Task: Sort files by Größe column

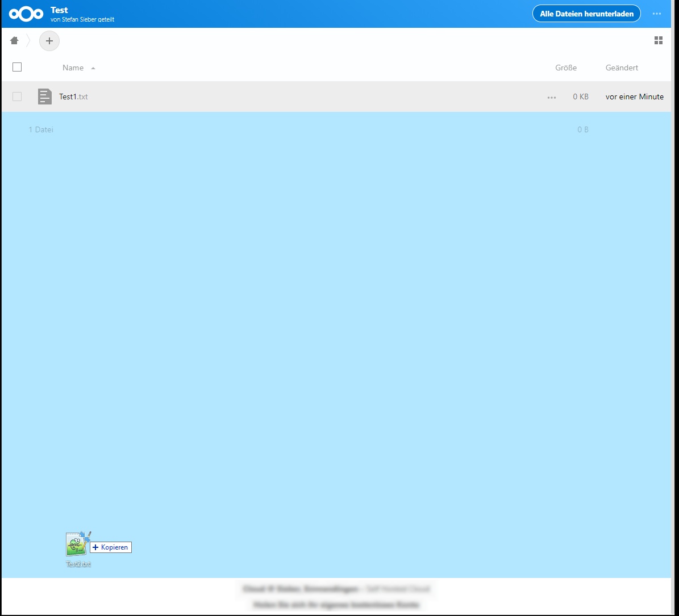Action: 566,68
